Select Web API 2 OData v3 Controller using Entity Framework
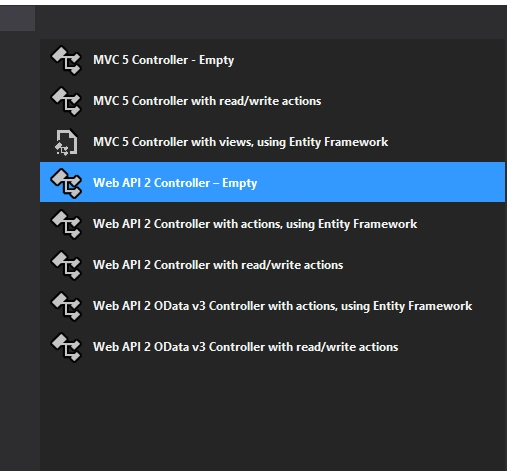507x471 pixels. click(272, 306)
